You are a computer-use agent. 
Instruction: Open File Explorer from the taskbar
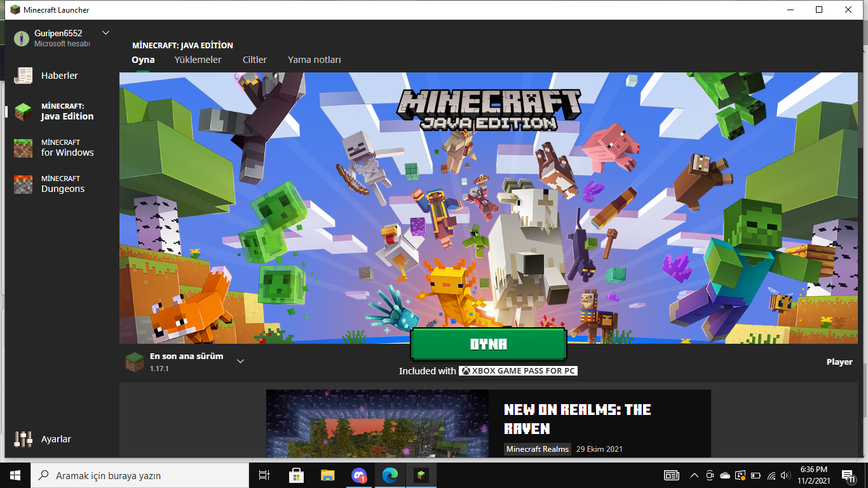(x=327, y=475)
